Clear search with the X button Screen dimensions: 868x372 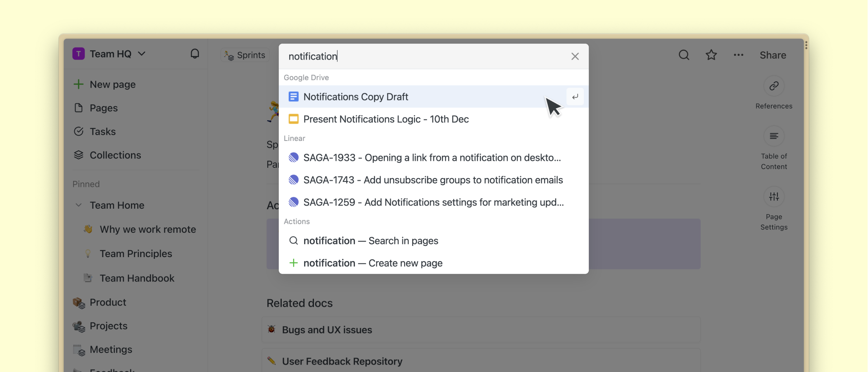(x=575, y=56)
